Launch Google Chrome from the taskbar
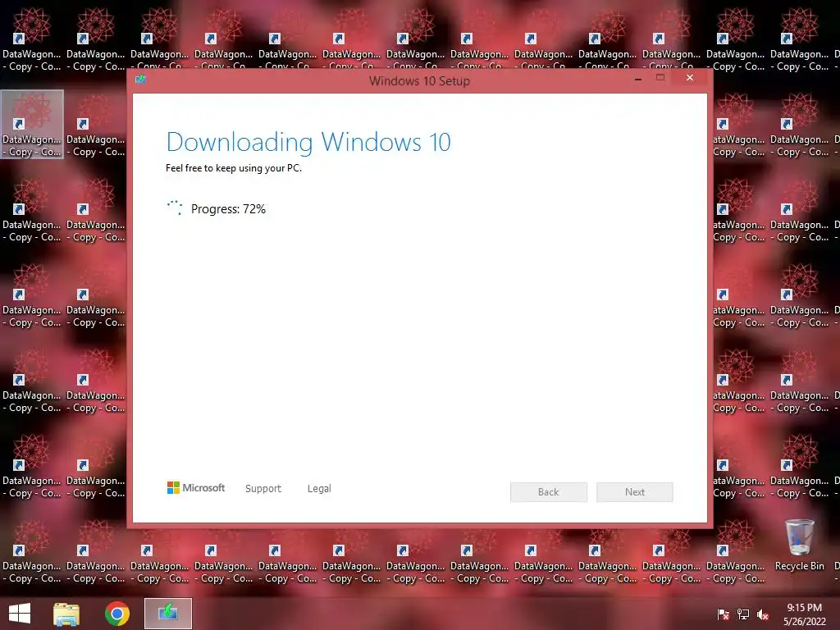Image resolution: width=840 pixels, height=630 pixels. 116,614
